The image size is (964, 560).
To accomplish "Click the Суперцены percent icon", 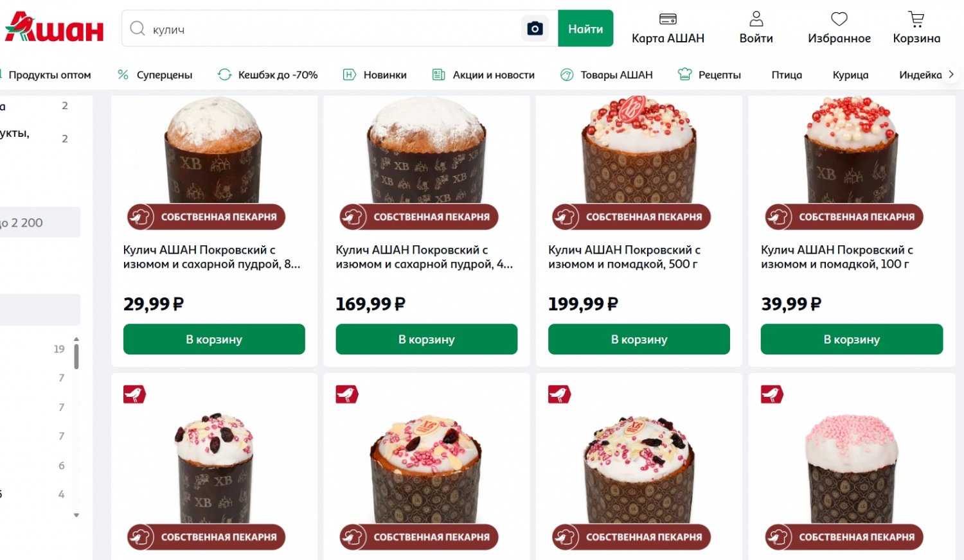I will tap(123, 75).
